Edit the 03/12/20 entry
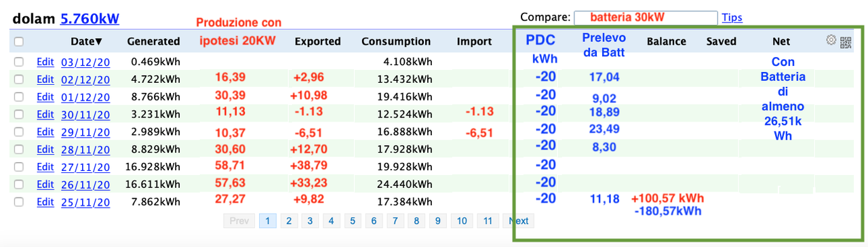Screen dimensions: 868x247 (x=45, y=62)
